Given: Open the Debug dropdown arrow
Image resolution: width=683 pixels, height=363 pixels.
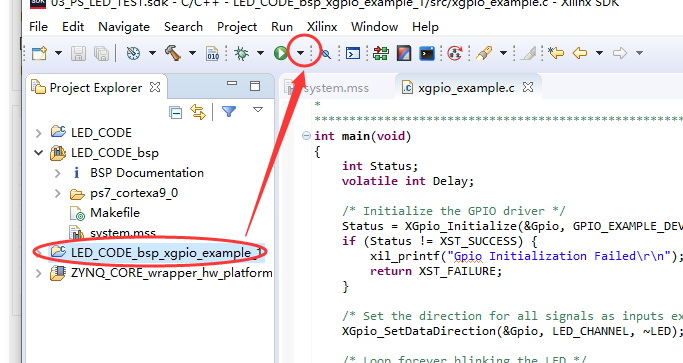Looking at the screenshot, I should click(260, 53).
